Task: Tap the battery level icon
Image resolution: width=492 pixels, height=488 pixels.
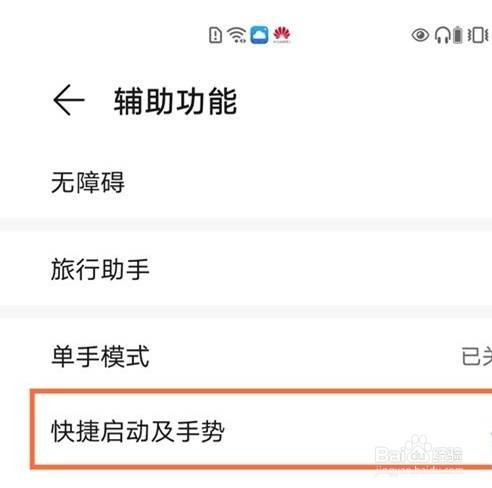Action: click(458, 35)
